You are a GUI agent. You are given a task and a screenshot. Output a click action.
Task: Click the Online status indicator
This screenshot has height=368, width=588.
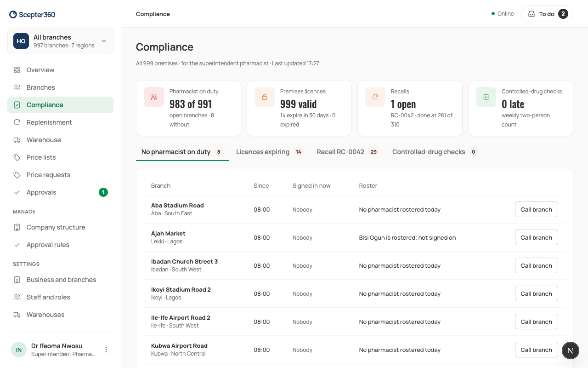coord(503,14)
